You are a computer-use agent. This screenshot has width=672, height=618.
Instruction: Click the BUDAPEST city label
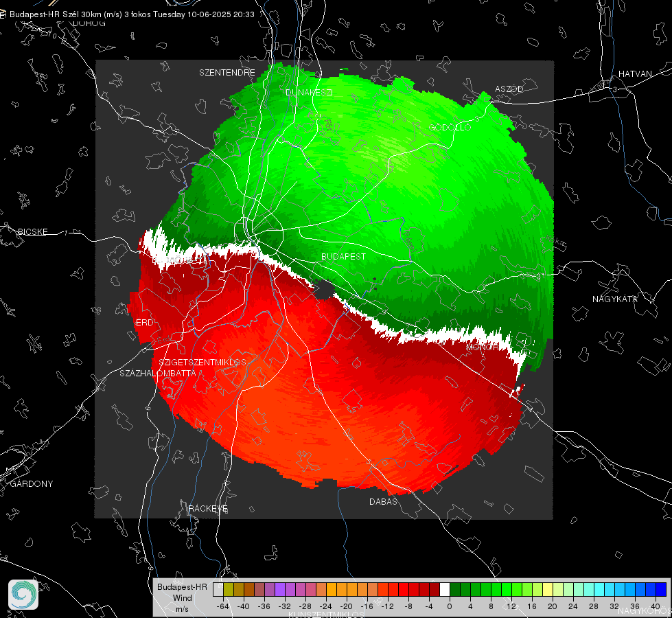[x=344, y=256]
